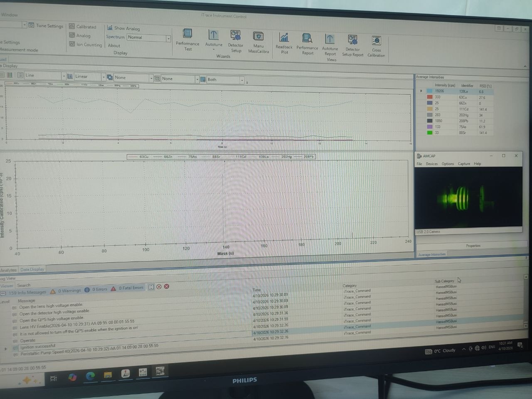Screen dimensions: 532x399
Task: Click the Tune Settings button label
Action: tap(49, 26)
